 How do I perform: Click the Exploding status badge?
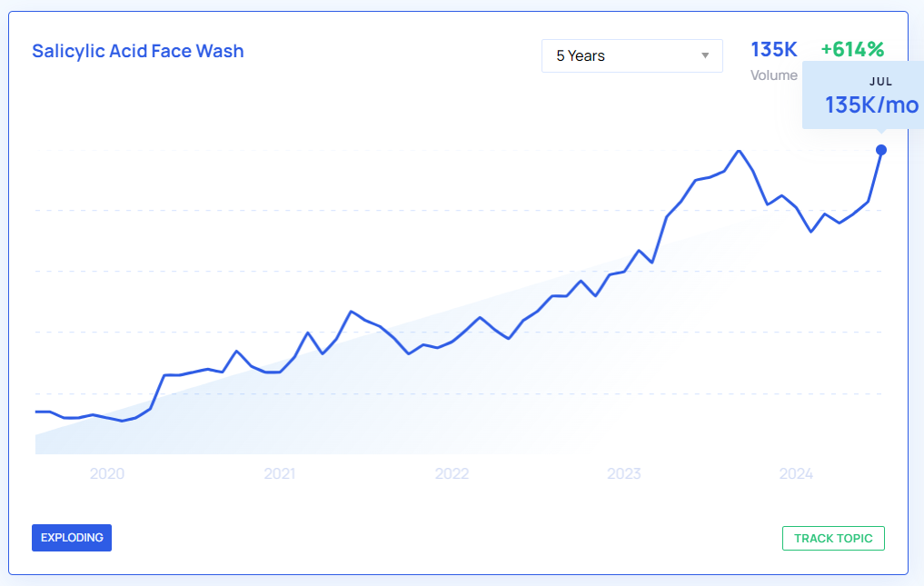[x=72, y=538]
